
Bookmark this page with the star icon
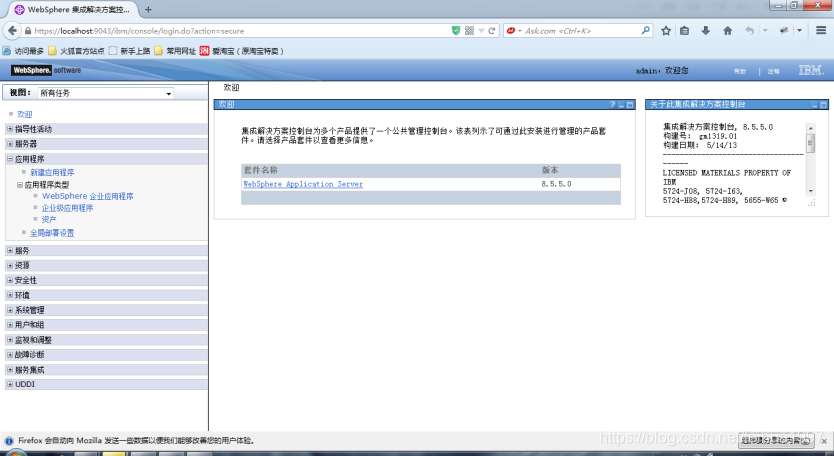click(665, 31)
